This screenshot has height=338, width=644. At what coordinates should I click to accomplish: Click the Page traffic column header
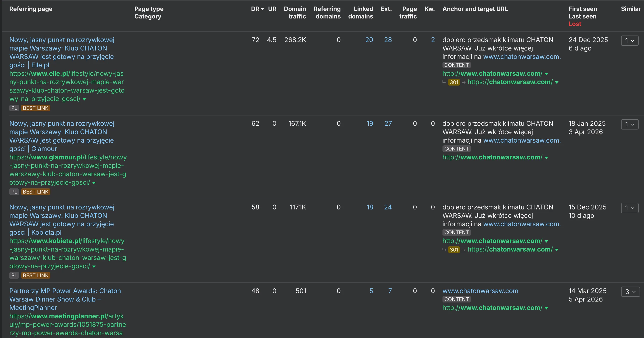point(408,13)
